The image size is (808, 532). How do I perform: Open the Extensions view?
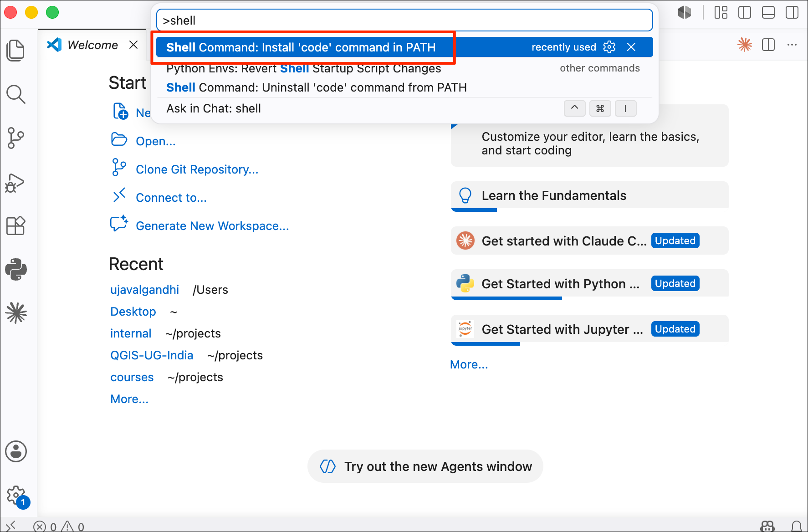pos(16,225)
